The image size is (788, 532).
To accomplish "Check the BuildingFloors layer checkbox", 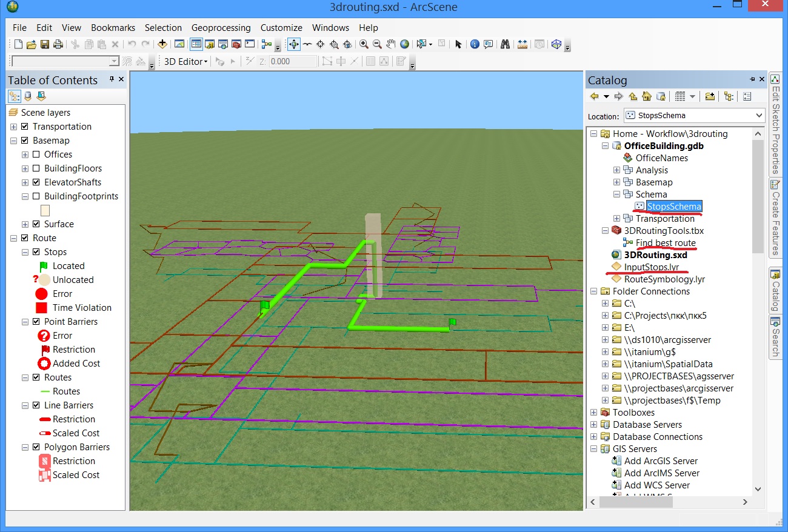I will pyautogui.click(x=36, y=168).
